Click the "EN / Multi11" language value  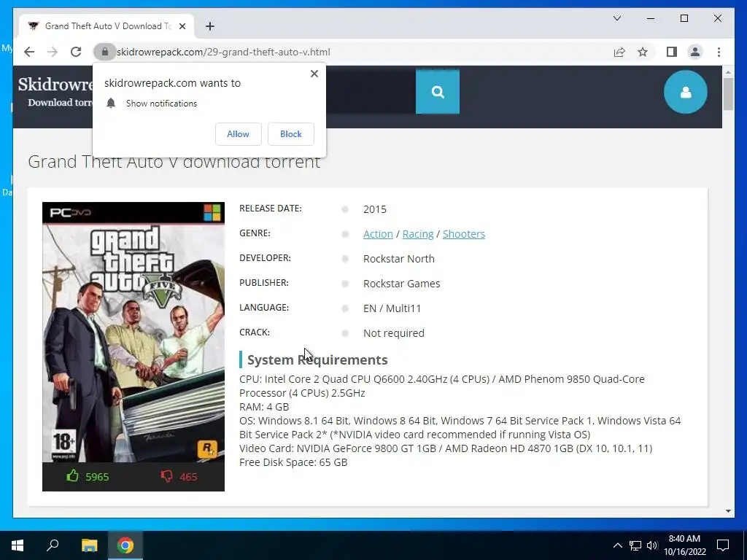pos(392,308)
